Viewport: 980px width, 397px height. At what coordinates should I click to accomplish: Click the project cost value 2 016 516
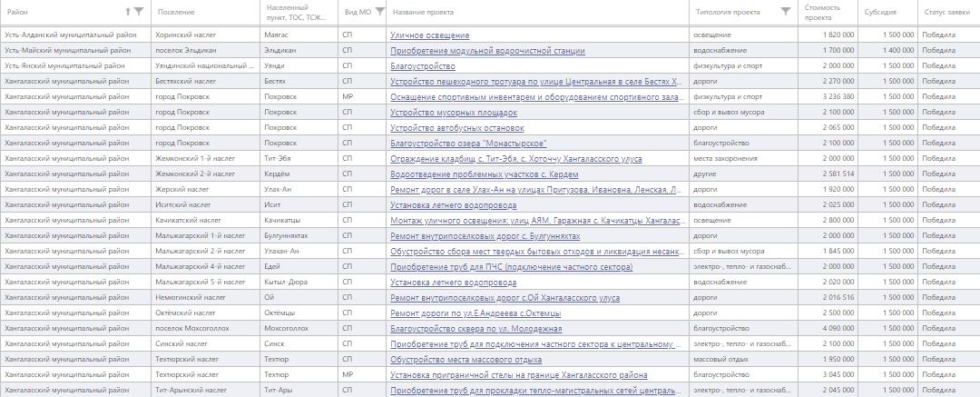(x=838, y=298)
